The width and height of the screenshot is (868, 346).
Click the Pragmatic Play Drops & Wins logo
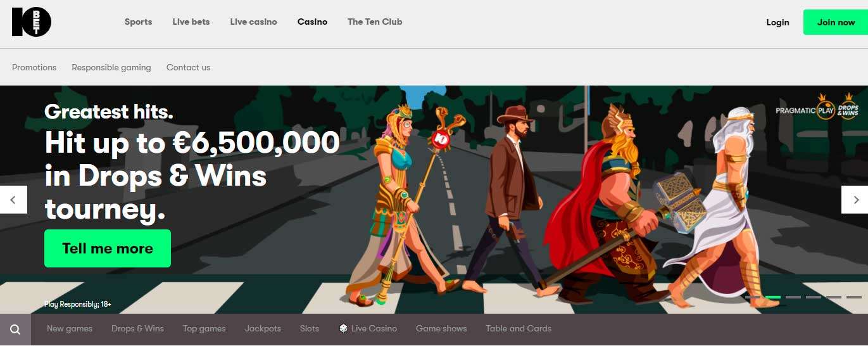[817, 107]
